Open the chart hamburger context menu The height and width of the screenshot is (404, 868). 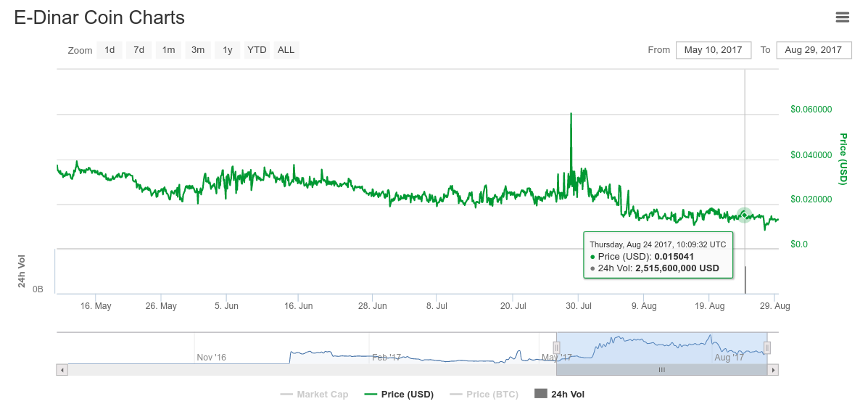pos(842,17)
